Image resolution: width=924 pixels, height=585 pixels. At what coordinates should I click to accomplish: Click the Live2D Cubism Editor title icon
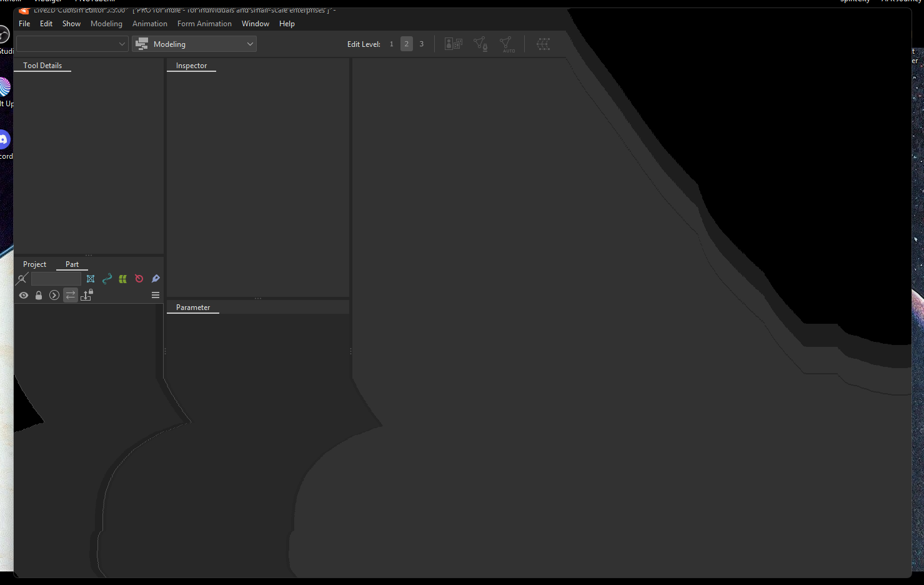24,11
